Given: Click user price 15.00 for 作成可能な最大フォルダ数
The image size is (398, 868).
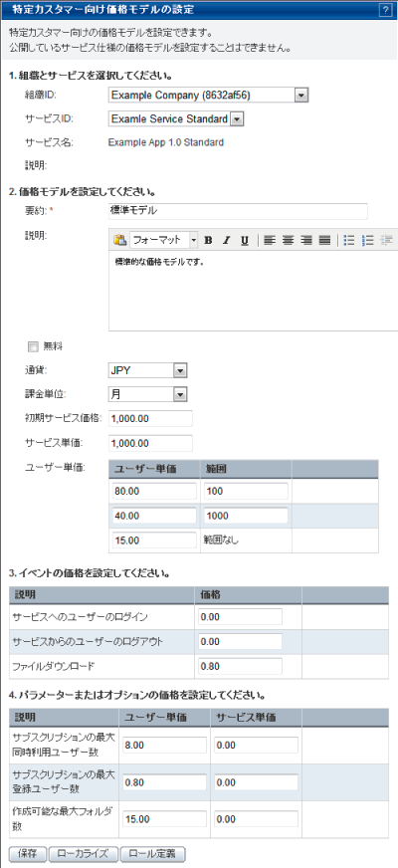Looking at the screenshot, I should (164, 819).
